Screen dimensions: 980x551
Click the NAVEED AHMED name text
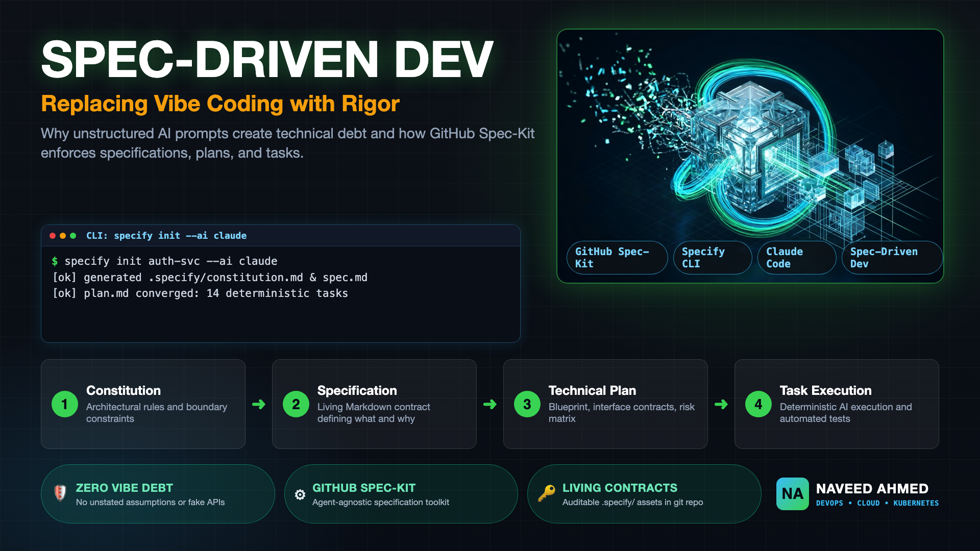[x=872, y=489]
